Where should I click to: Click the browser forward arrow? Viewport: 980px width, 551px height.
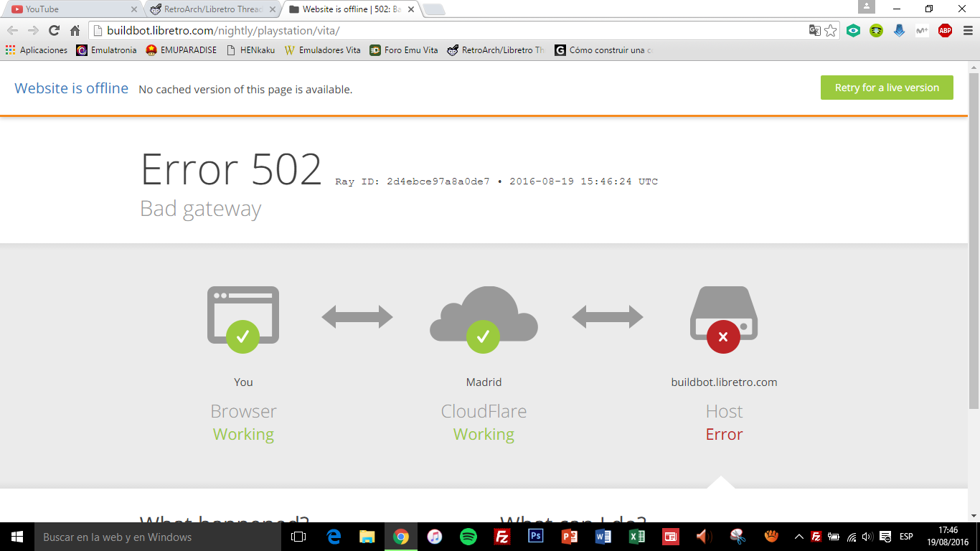(x=33, y=31)
